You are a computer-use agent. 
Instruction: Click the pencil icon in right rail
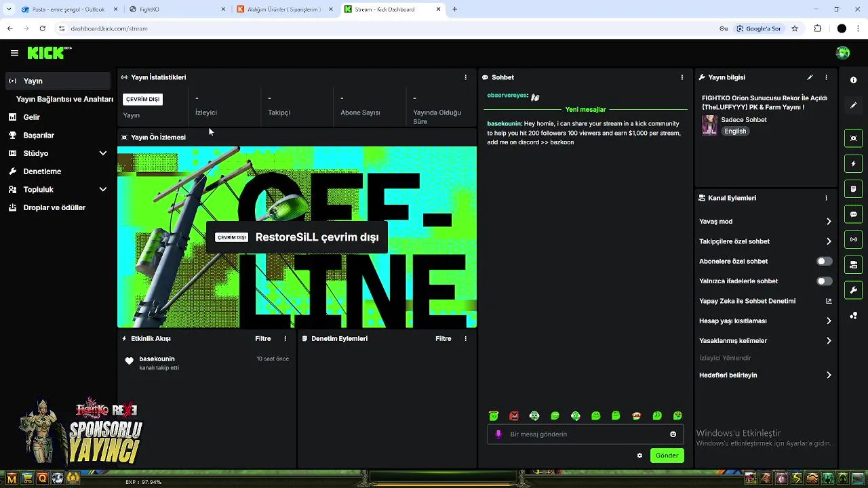[854, 105]
